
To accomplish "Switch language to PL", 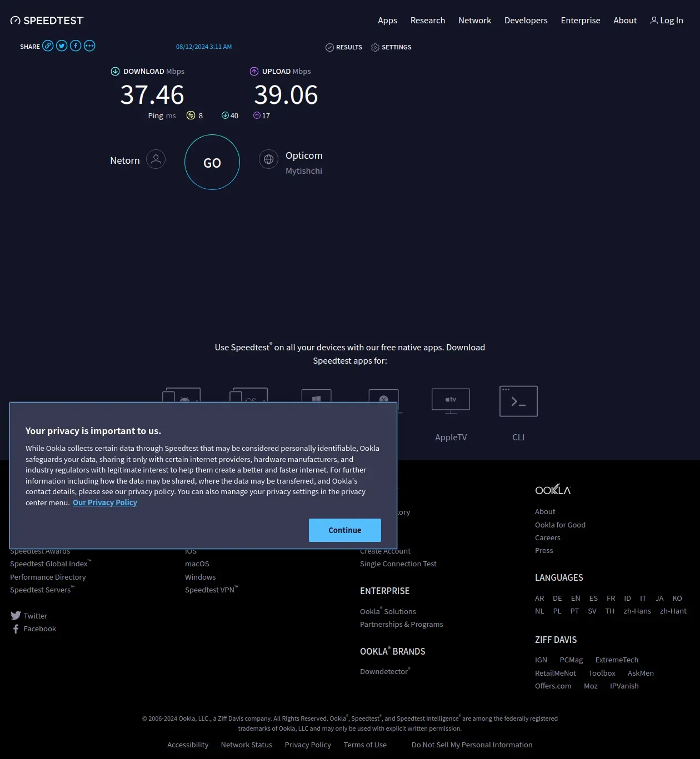I will (557, 611).
